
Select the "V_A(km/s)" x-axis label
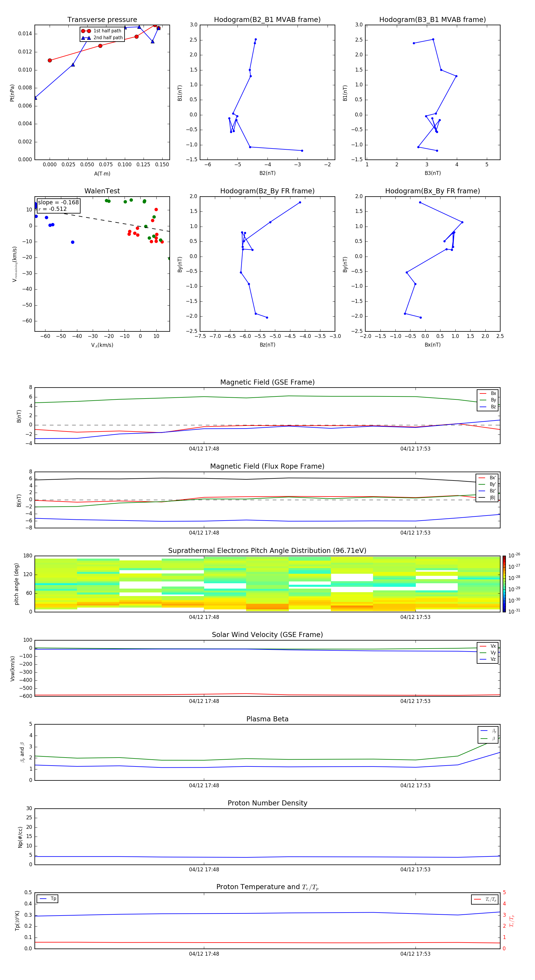102,345
